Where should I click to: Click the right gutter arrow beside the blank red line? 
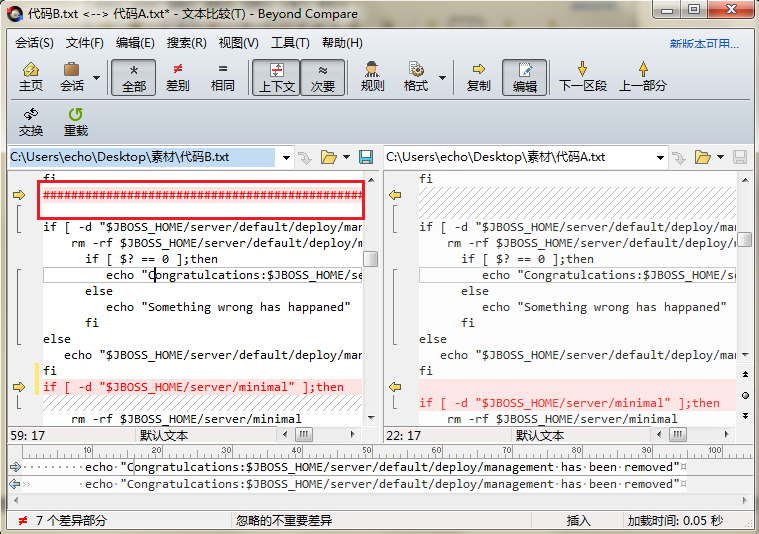point(395,387)
